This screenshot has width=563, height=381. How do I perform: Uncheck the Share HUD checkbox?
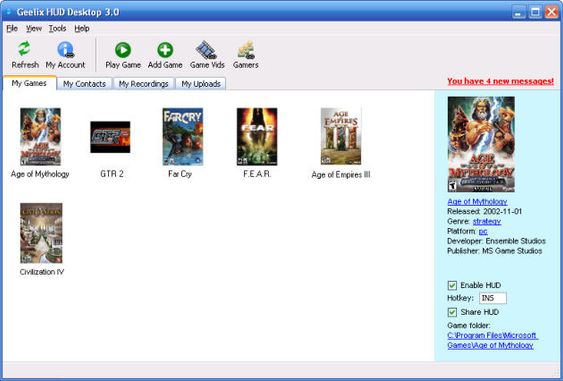[452, 312]
